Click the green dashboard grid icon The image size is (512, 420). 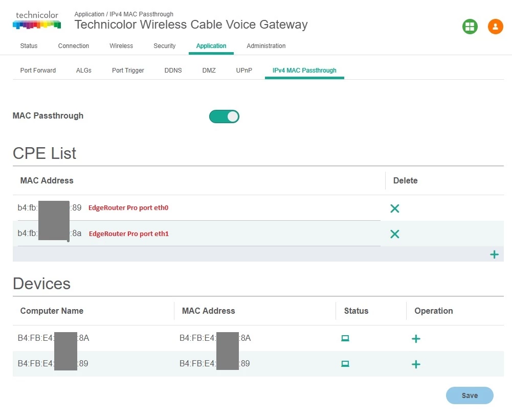pos(470,27)
